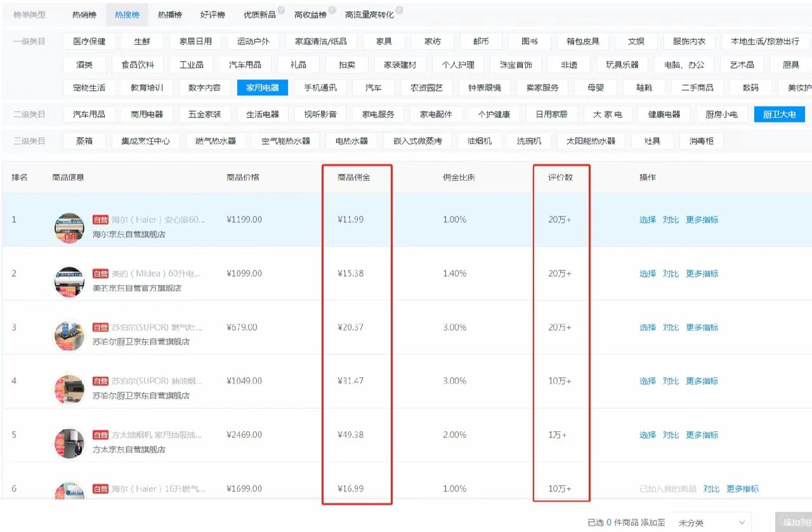Open the SUPOR 抽油烟 product thumbnail
The width and height of the screenshot is (812, 532).
coord(69,389)
